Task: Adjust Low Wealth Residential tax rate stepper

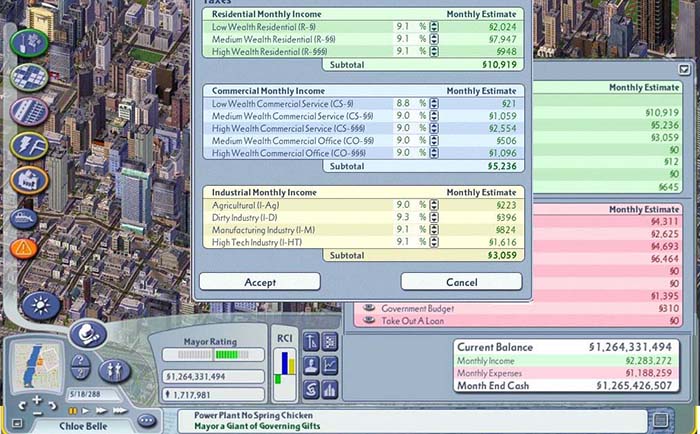Action: pyautogui.click(x=435, y=27)
